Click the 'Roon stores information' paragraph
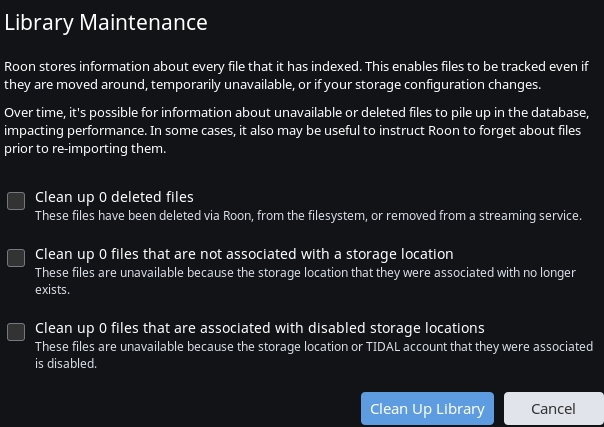The width and height of the screenshot is (604, 427). (x=296, y=75)
